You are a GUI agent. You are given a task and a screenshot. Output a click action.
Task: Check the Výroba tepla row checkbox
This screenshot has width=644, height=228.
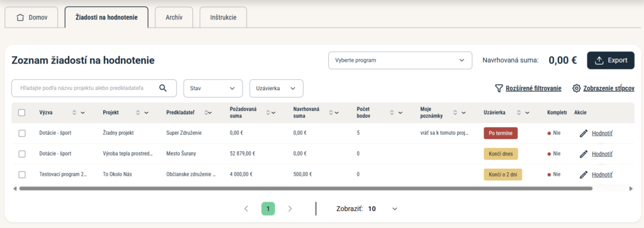[x=22, y=154]
